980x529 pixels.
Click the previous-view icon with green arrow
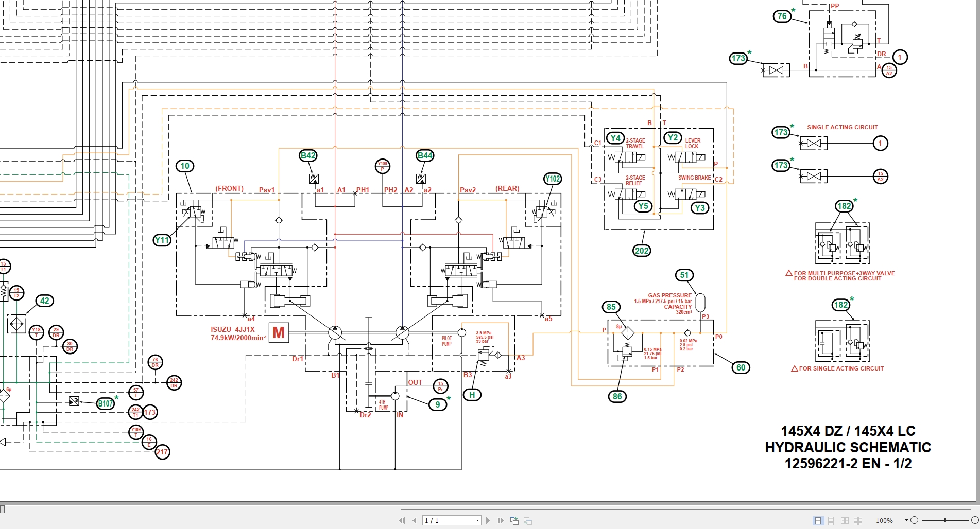pos(514,520)
